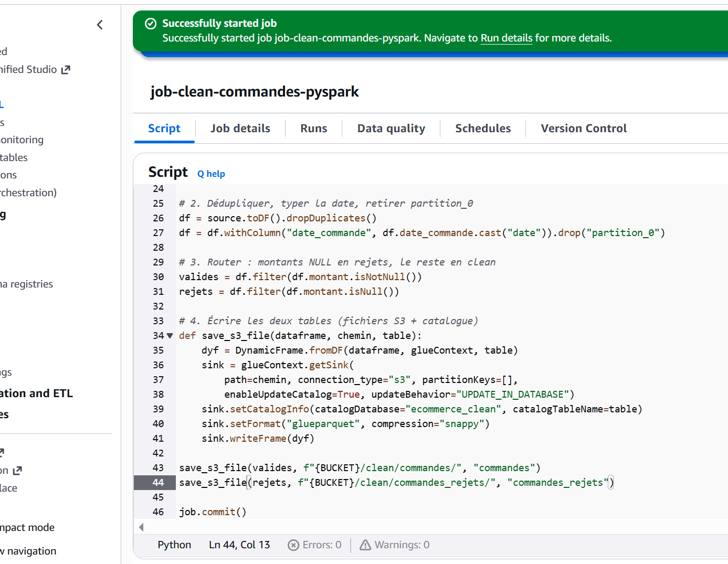
Task: Toggle the navigation option at sidebar bottom
Action: pyautogui.click(x=28, y=551)
